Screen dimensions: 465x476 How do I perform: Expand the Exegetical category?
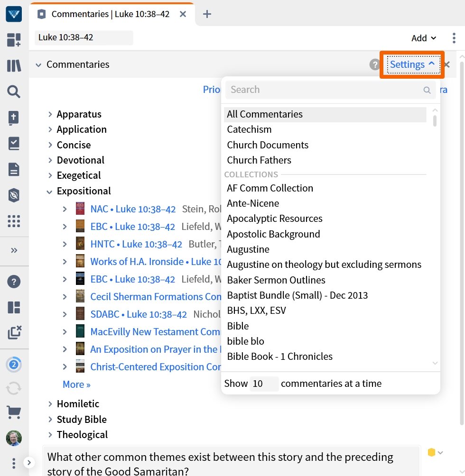50,175
